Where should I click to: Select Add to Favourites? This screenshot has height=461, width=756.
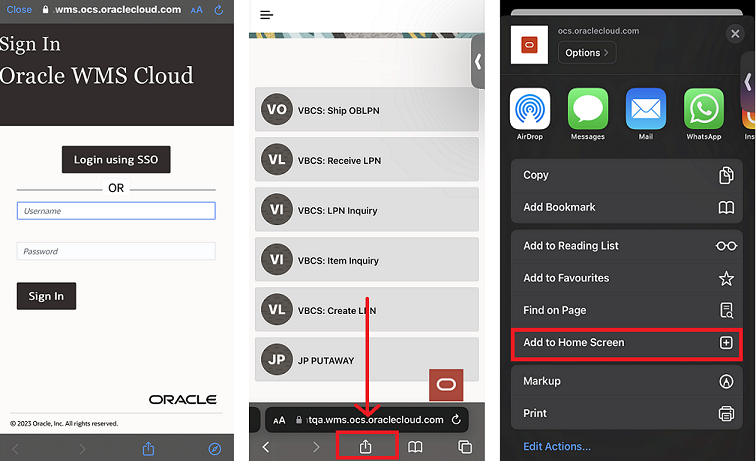[627, 278]
